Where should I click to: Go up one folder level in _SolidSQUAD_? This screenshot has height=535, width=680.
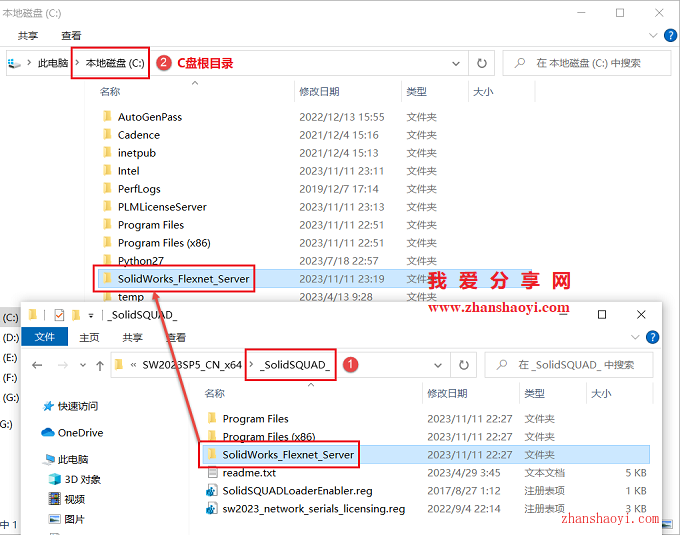pyautogui.click(x=100, y=365)
